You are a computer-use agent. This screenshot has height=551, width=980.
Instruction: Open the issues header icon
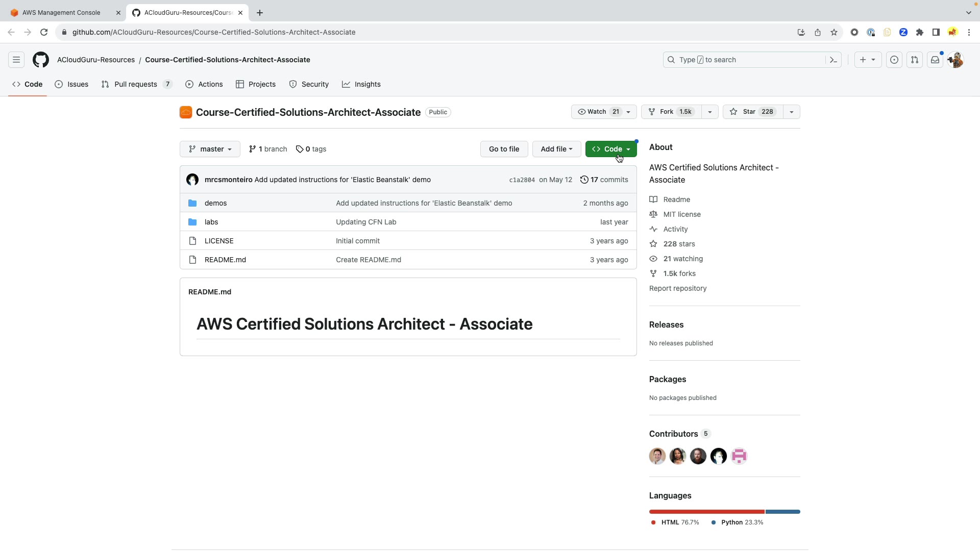894,60
